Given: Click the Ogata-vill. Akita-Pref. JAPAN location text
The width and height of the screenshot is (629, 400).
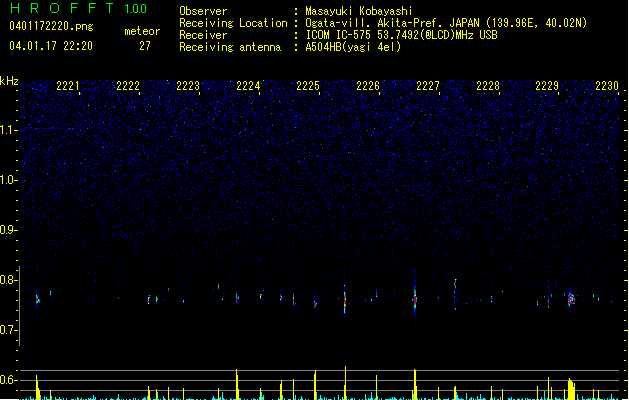Looking at the screenshot, I should click(446, 23).
